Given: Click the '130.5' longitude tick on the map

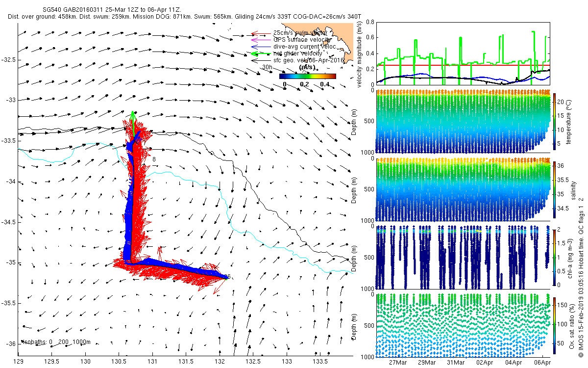Looking at the screenshot, I should click(119, 361).
